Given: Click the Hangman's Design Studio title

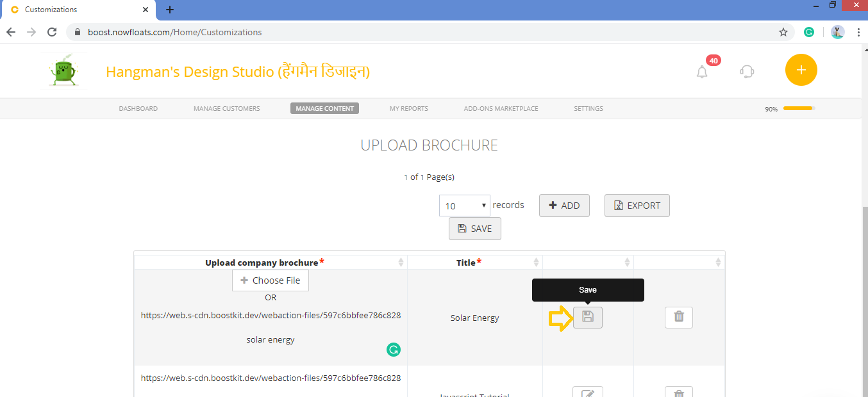Looking at the screenshot, I should pos(238,72).
